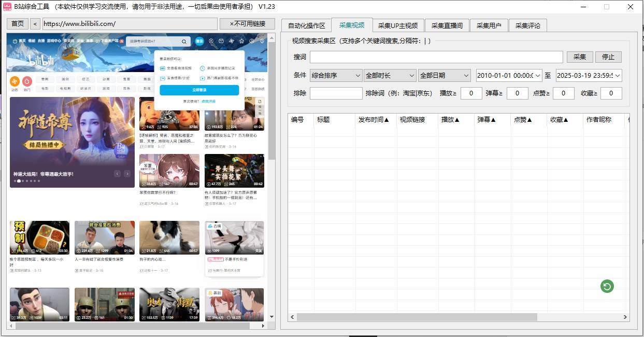Click the bilibili search magnifier icon
The width and height of the screenshot is (644, 337).
(184, 41)
